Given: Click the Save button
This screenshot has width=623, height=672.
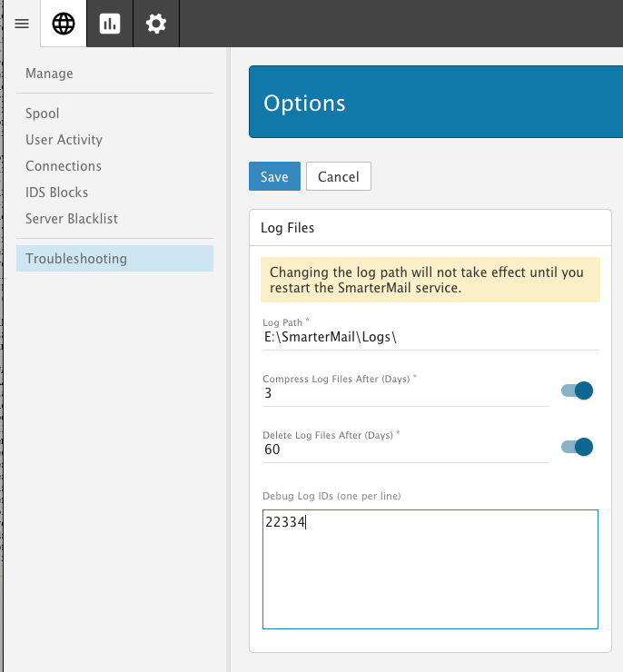Looking at the screenshot, I should [274, 177].
